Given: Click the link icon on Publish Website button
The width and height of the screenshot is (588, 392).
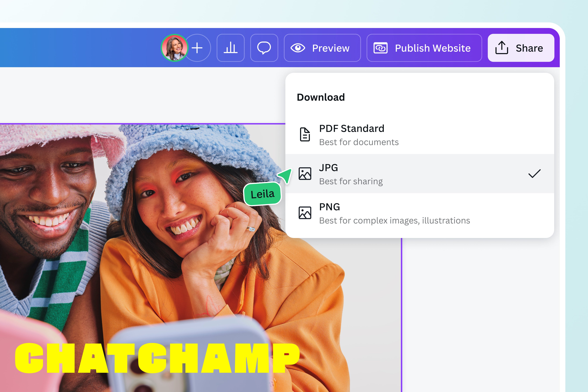Looking at the screenshot, I should tap(380, 48).
